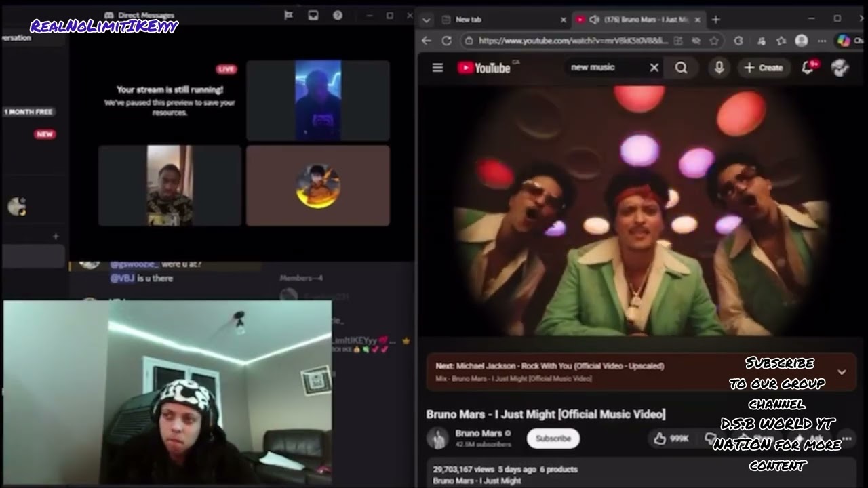Click "Members—4" heading in Discord
The image size is (868, 488).
click(301, 278)
